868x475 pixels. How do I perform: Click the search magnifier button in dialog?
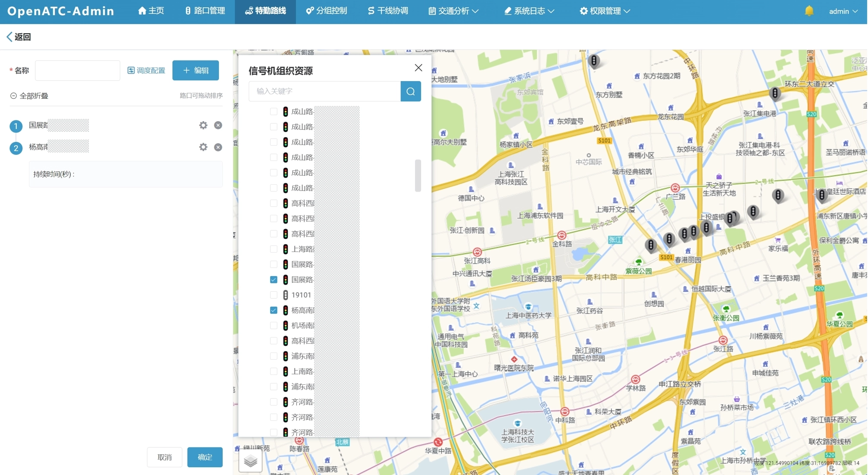pyautogui.click(x=410, y=91)
